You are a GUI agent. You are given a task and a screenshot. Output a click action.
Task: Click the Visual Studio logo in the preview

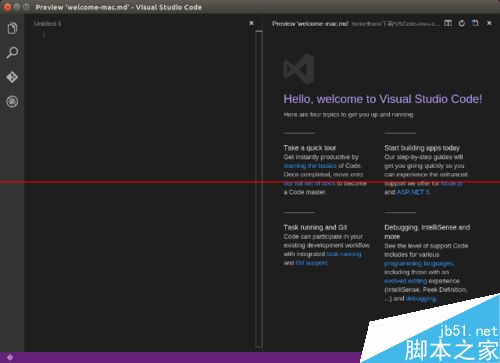pyautogui.click(x=299, y=69)
